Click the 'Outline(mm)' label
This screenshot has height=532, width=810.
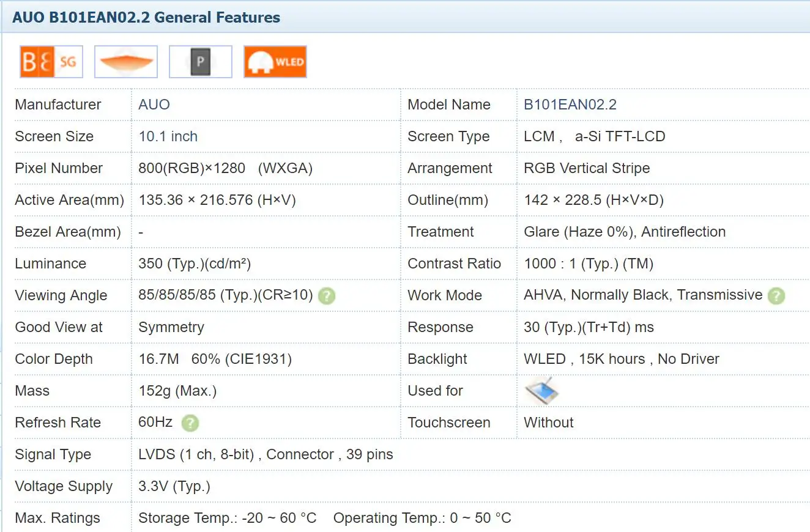point(448,200)
